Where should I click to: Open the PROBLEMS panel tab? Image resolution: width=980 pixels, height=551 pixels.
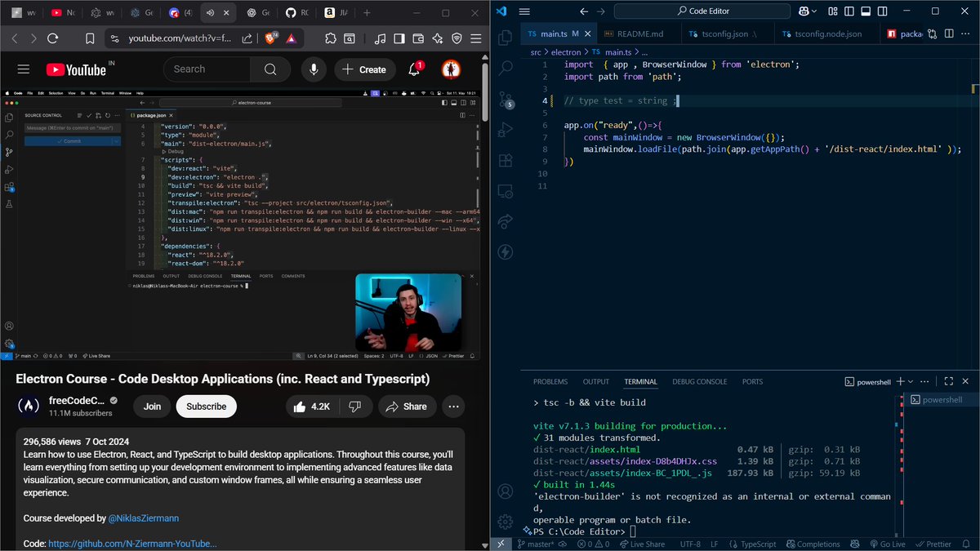click(550, 381)
